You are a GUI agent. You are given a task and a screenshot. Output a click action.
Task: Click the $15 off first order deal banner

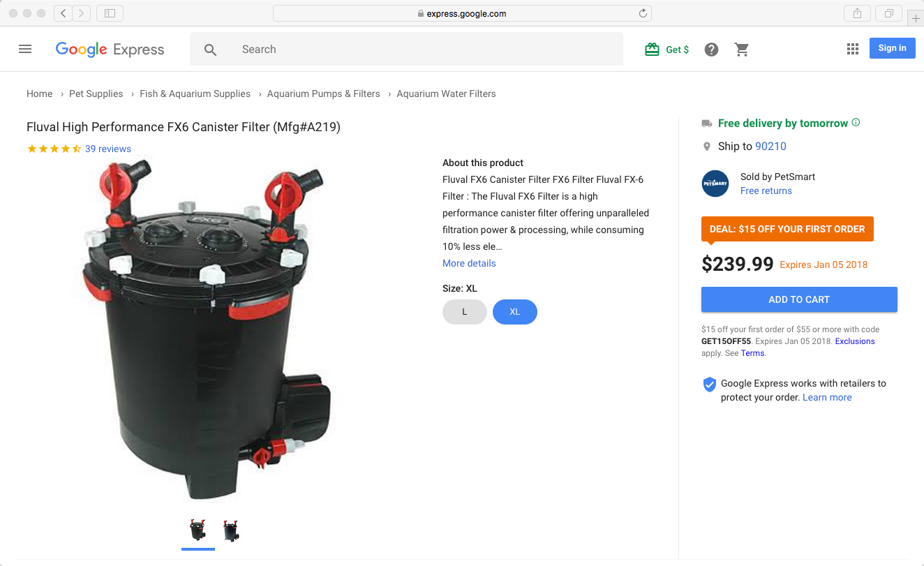point(787,229)
